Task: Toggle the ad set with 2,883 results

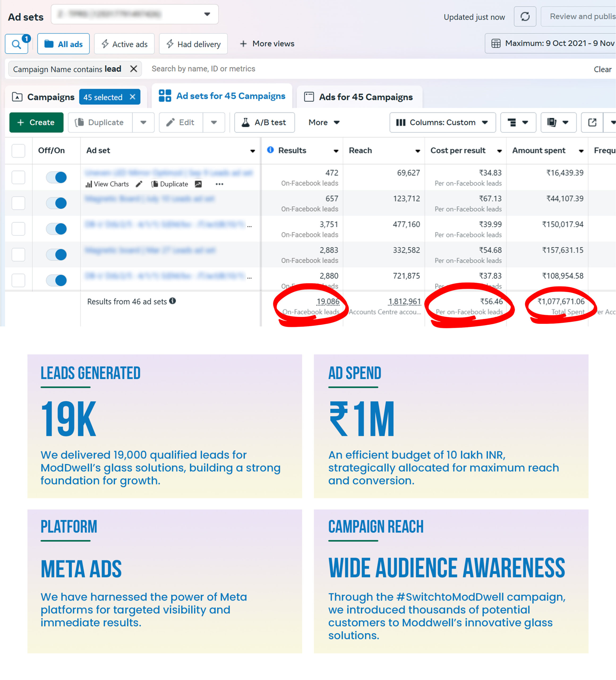Action: tap(56, 255)
